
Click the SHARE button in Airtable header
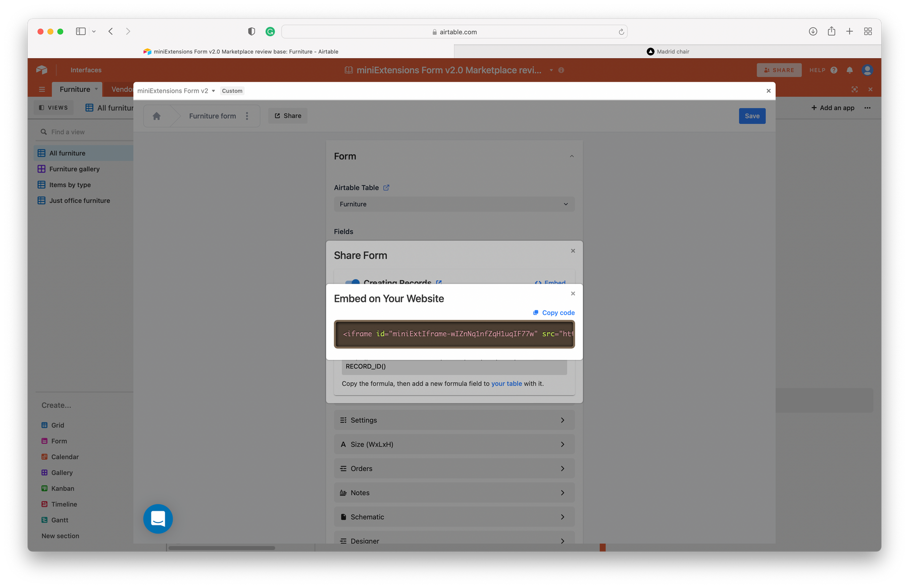pyautogui.click(x=779, y=70)
